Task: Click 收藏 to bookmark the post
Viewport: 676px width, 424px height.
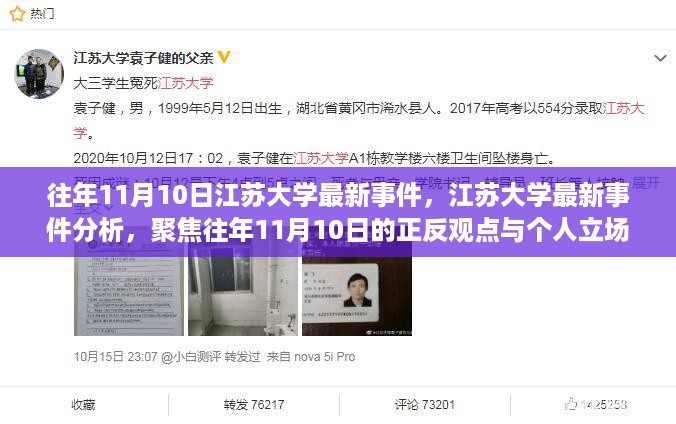Action: pyautogui.click(x=83, y=405)
